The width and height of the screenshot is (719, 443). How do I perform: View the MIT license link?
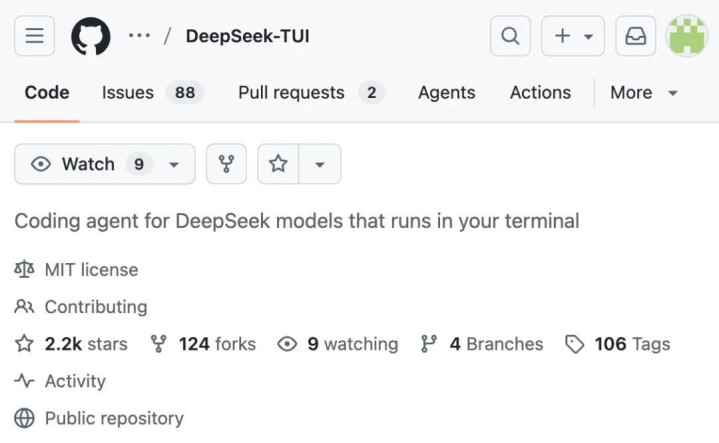point(91,270)
